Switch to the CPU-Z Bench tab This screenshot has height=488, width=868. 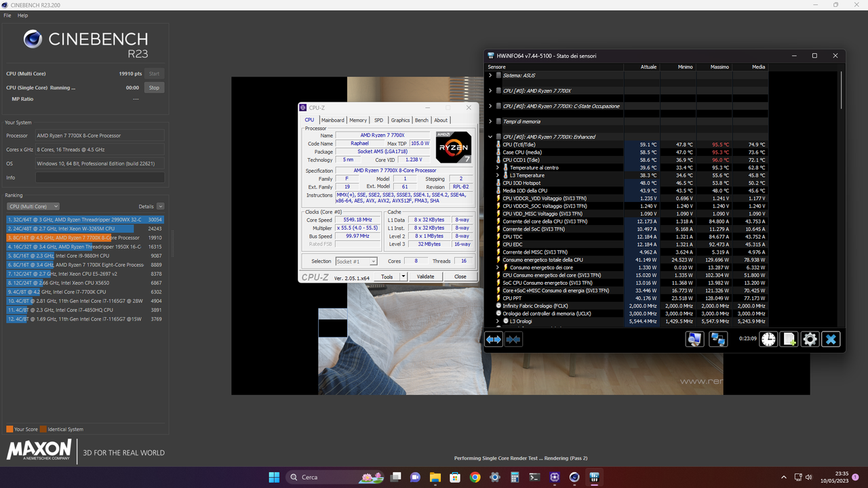pyautogui.click(x=422, y=120)
